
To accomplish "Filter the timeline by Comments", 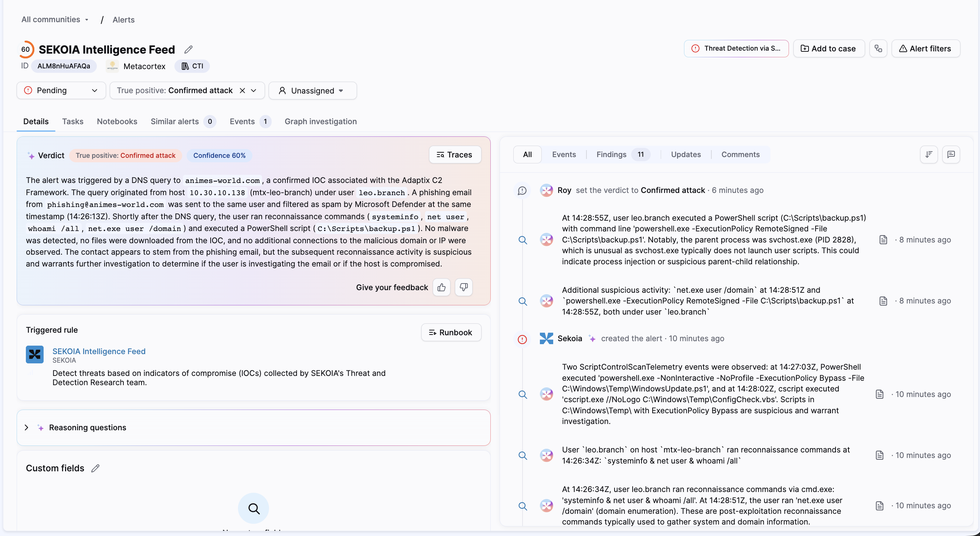I will [x=740, y=155].
